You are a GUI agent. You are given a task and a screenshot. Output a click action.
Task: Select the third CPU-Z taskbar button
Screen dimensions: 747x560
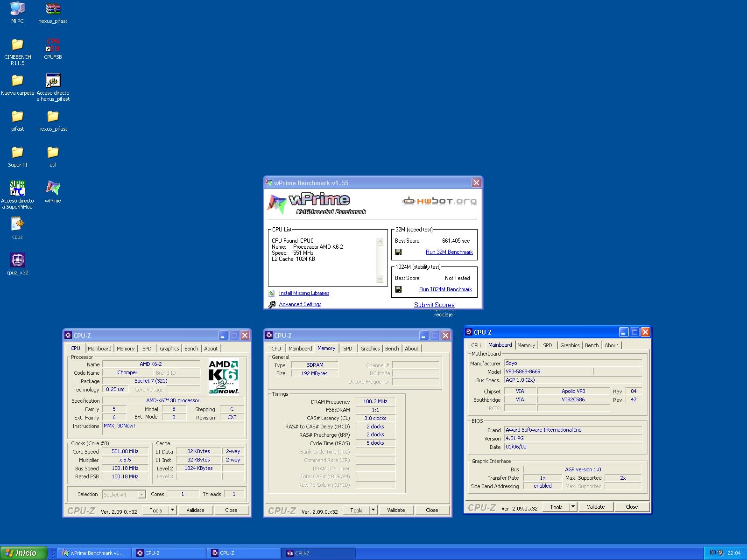point(318,553)
